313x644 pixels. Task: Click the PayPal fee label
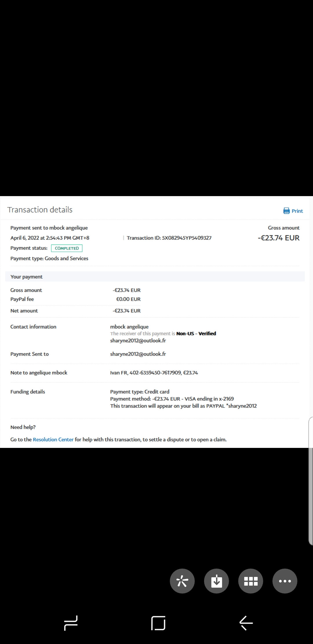coord(22,299)
